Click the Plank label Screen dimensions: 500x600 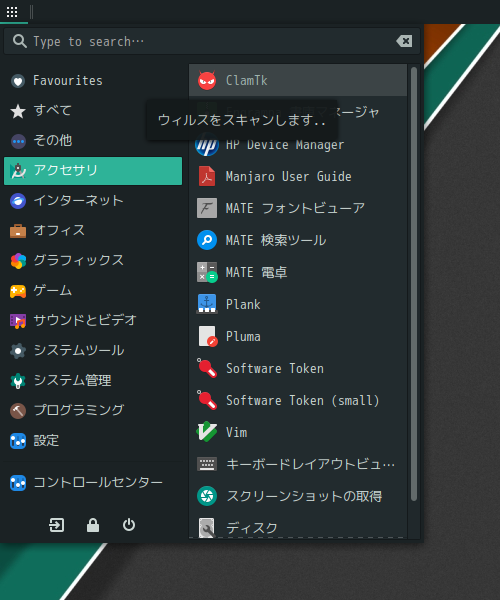(x=243, y=304)
